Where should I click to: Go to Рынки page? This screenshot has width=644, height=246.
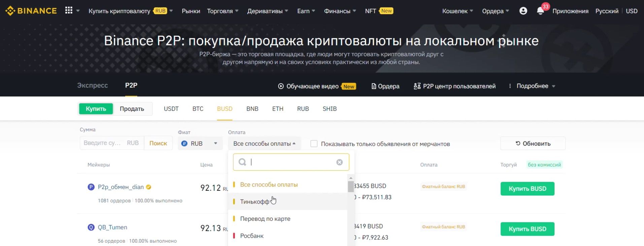pos(191,11)
